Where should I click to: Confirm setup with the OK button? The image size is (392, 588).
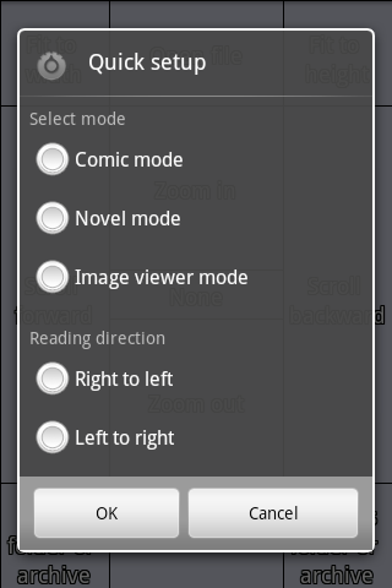pyautogui.click(x=106, y=513)
